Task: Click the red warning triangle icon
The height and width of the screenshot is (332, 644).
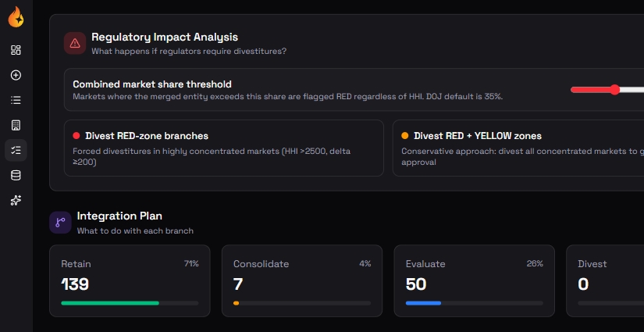Action: [x=75, y=43]
